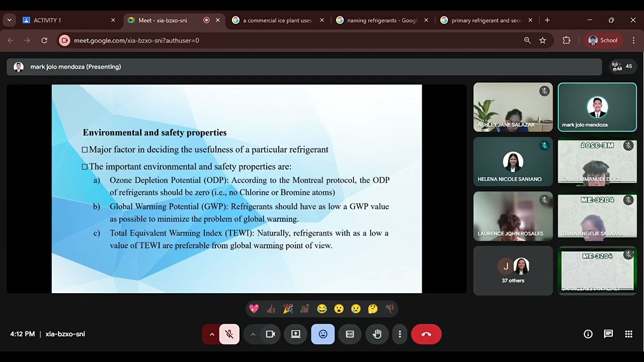Turn on captions with the CC button
This screenshot has height=362, width=644.
[x=350, y=334]
